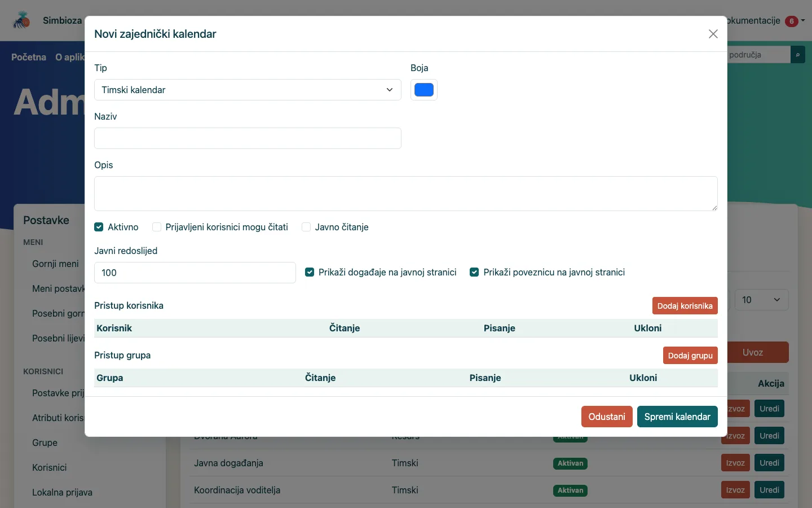The width and height of the screenshot is (812, 508).
Task: Click the search icon beside područja field
Action: point(798,55)
